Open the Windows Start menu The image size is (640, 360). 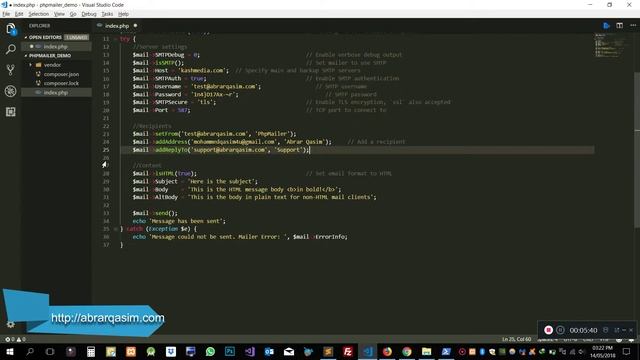click(x=10, y=351)
